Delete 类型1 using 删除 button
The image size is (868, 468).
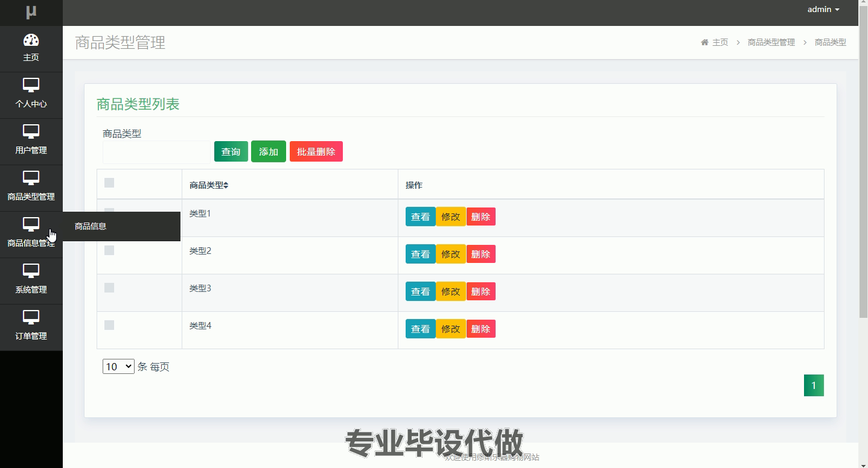[x=481, y=217]
